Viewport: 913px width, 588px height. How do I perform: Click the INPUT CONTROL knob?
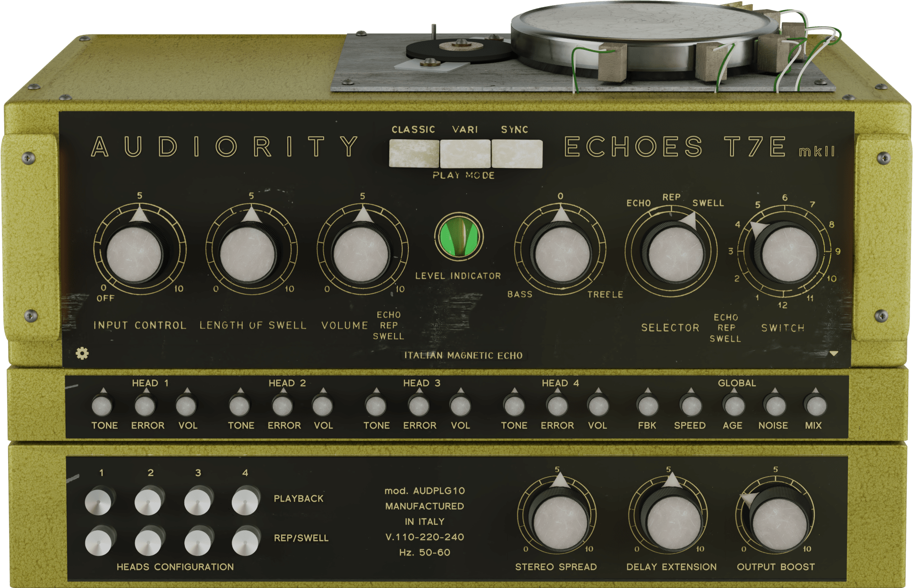coord(136,254)
